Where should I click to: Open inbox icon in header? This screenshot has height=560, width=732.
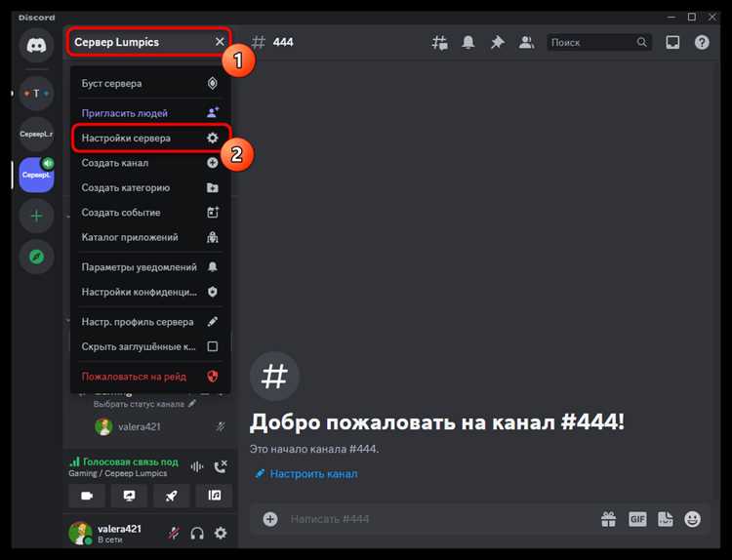coord(672,43)
